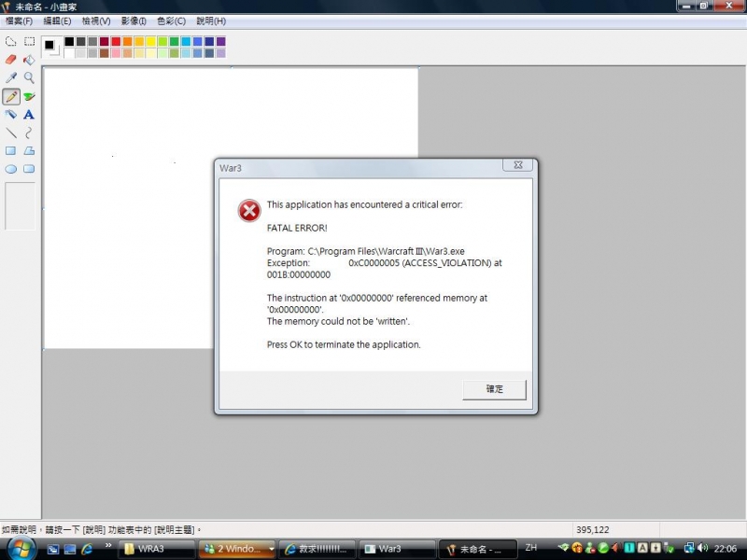
Task: Close the War3 error dialog
Action: click(x=518, y=165)
